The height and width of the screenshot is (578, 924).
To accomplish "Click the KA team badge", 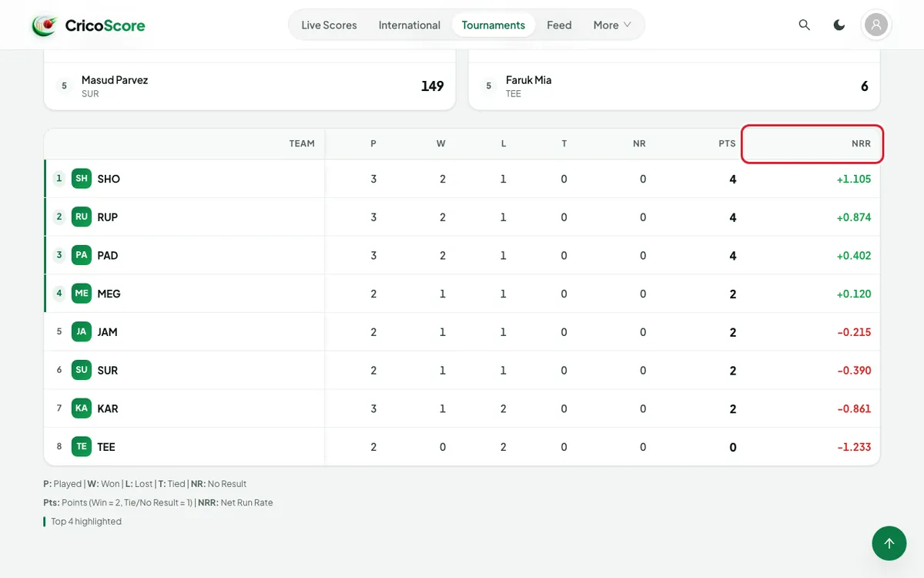I will pyautogui.click(x=82, y=408).
